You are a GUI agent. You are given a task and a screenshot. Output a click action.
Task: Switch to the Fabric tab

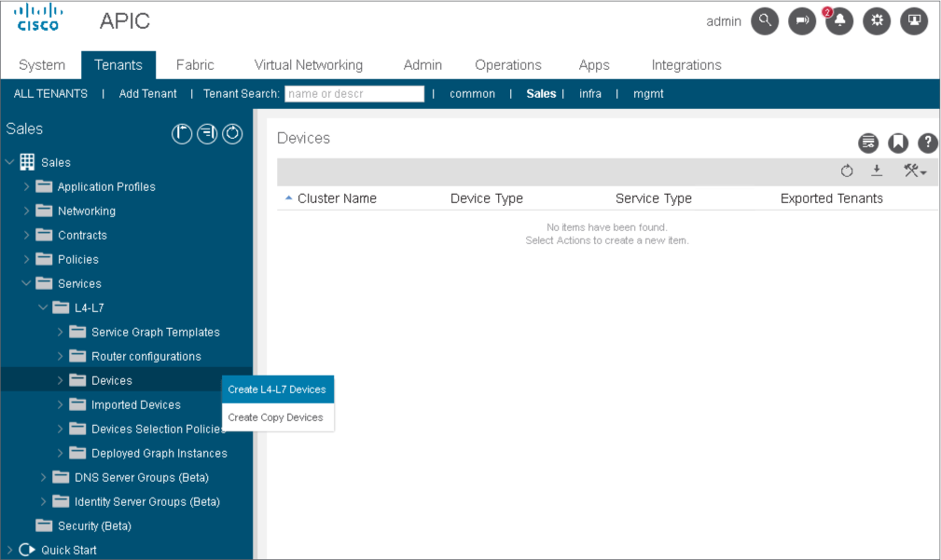tap(195, 65)
